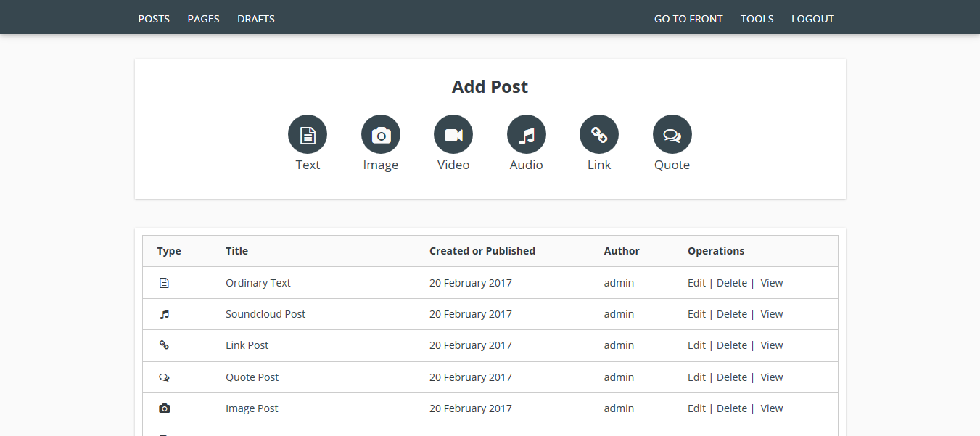This screenshot has width=980, height=436.
Task: Create a new Audio post
Action: [x=527, y=135]
